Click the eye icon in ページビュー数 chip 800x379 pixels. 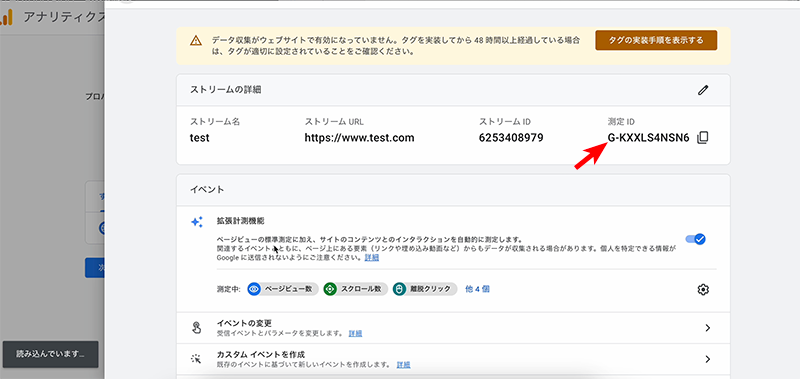(254, 289)
